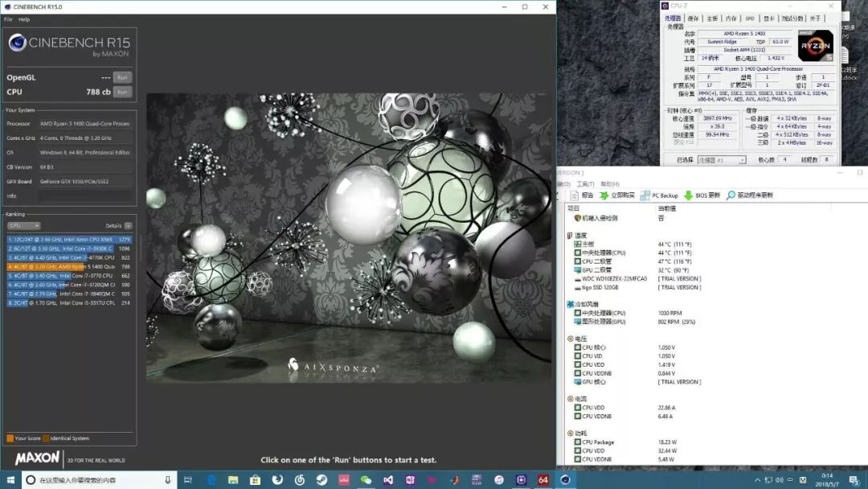The image size is (868, 489).
Task: Open the Windows Start menu
Action: (10, 479)
